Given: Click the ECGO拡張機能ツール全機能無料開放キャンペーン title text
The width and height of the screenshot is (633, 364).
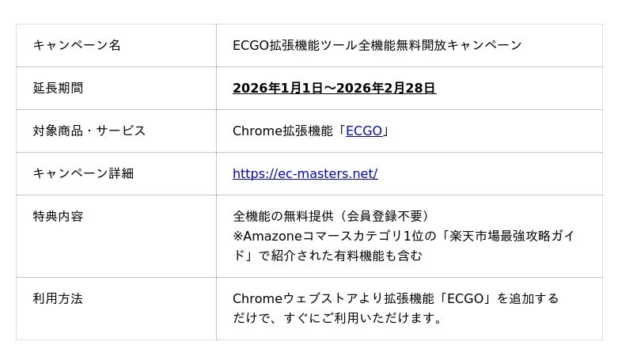Looking at the screenshot, I should pos(377,46).
